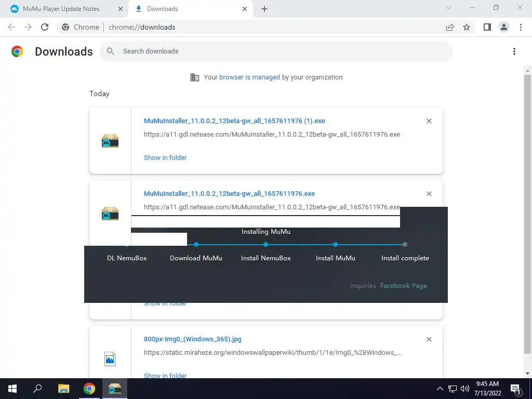The width and height of the screenshot is (532, 399).
Task: Click the 'Today' date heading
Action: [99, 94]
